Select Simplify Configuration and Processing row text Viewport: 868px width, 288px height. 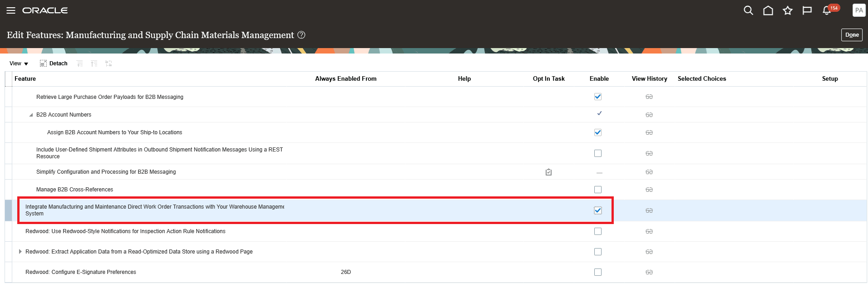coord(106,172)
